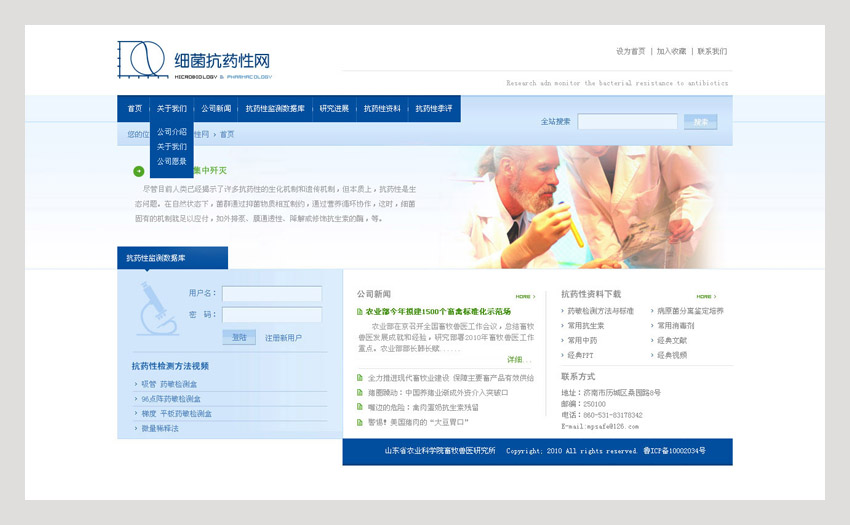Screen dimensions: 850x525
Task: Open HOME link next to 公司新闻
Action: [524, 297]
